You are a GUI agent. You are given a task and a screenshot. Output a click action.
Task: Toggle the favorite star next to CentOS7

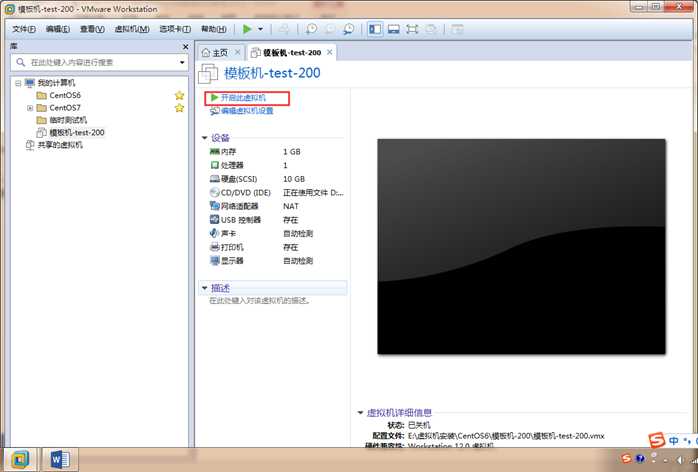coord(179,108)
